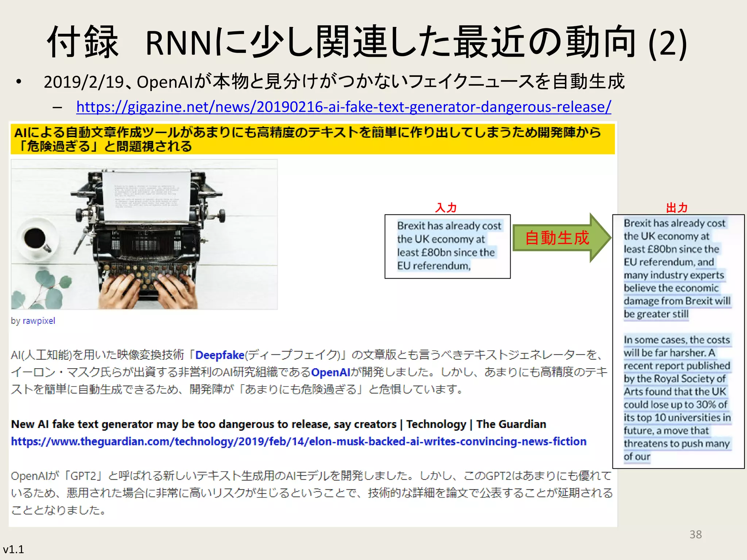The width and height of the screenshot is (747, 560).
Task: Click the slide title '付録 RNNに少し関連した最近の動向 (2)'
Action: 367,42
